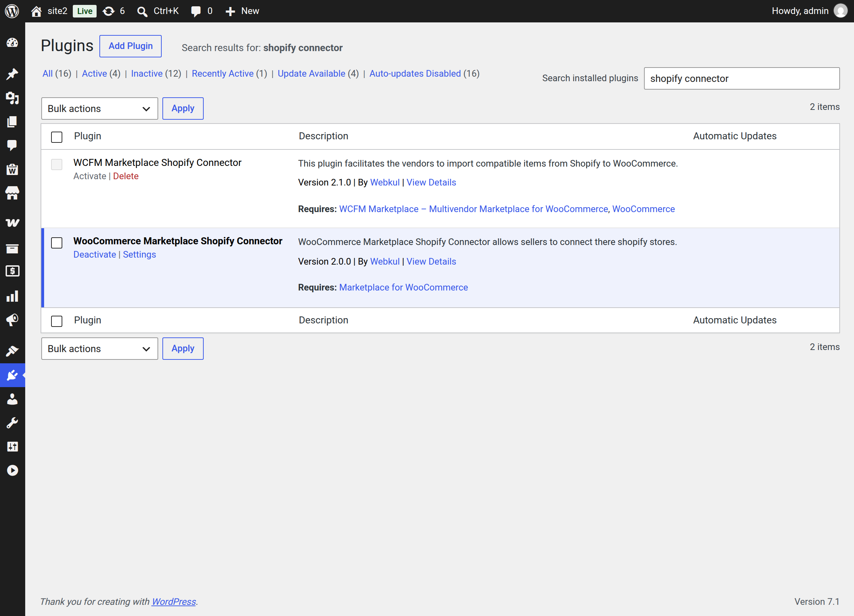This screenshot has height=616, width=854.
Task: Check WooCommerce Marketplace Shopify Connector checkbox
Action: 56,243
